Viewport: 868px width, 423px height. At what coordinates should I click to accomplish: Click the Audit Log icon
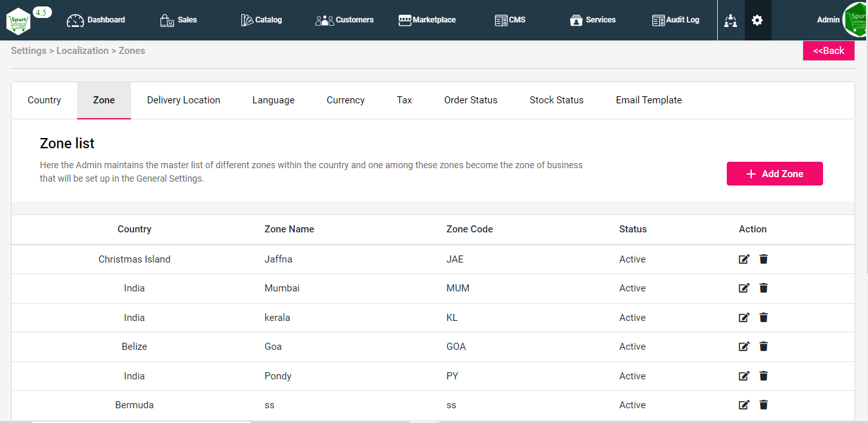click(x=658, y=21)
